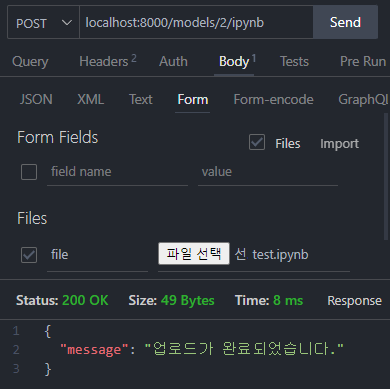Open the Pre Run tab
This screenshot has width=390, height=389.
point(363,61)
